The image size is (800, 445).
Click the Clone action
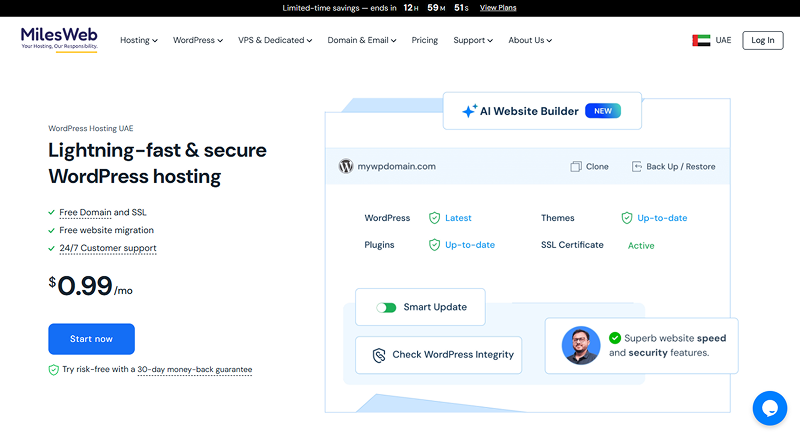(x=589, y=166)
